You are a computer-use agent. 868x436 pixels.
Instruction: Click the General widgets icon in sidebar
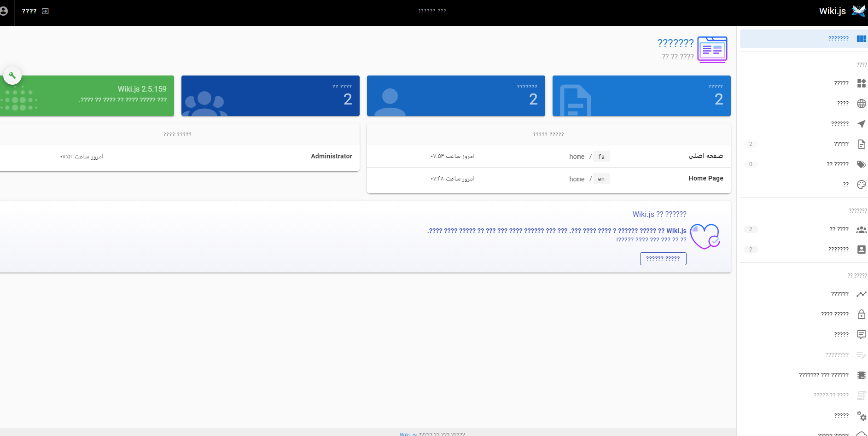click(861, 83)
